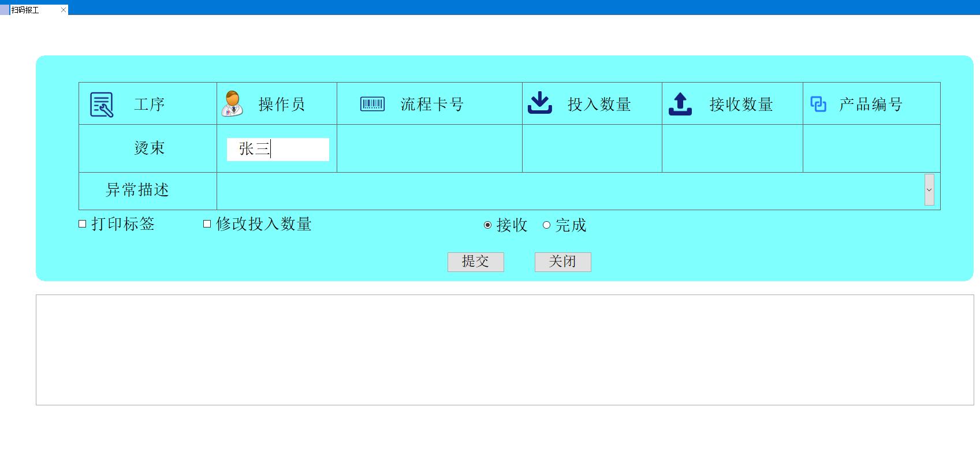Click the 接收数量 upload arrow icon
The image size is (980, 451).
coord(680,104)
